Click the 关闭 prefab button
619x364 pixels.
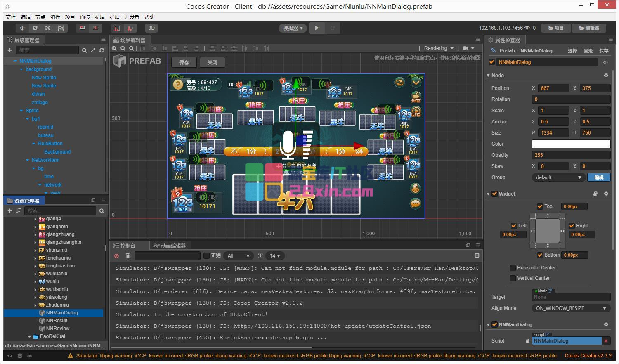tap(212, 62)
